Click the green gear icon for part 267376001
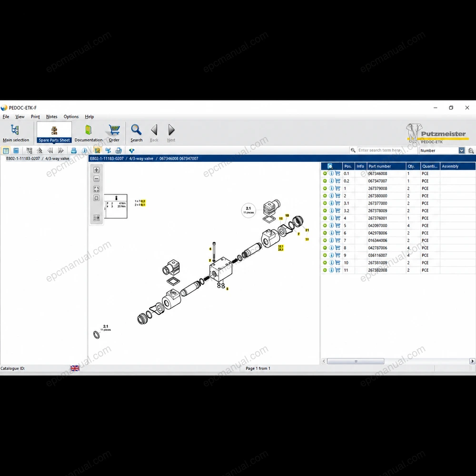The width and height of the screenshot is (476, 476). click(325, 218)
